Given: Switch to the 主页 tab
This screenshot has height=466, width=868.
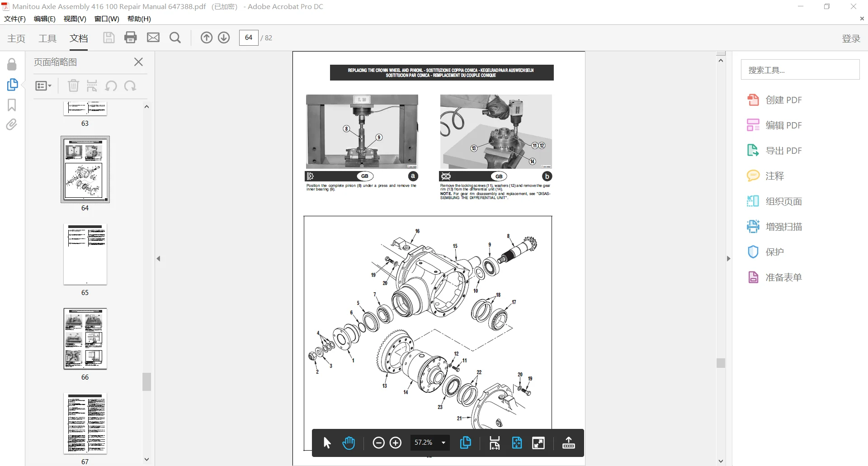Looking at the screenshot, I should point(16,38).
